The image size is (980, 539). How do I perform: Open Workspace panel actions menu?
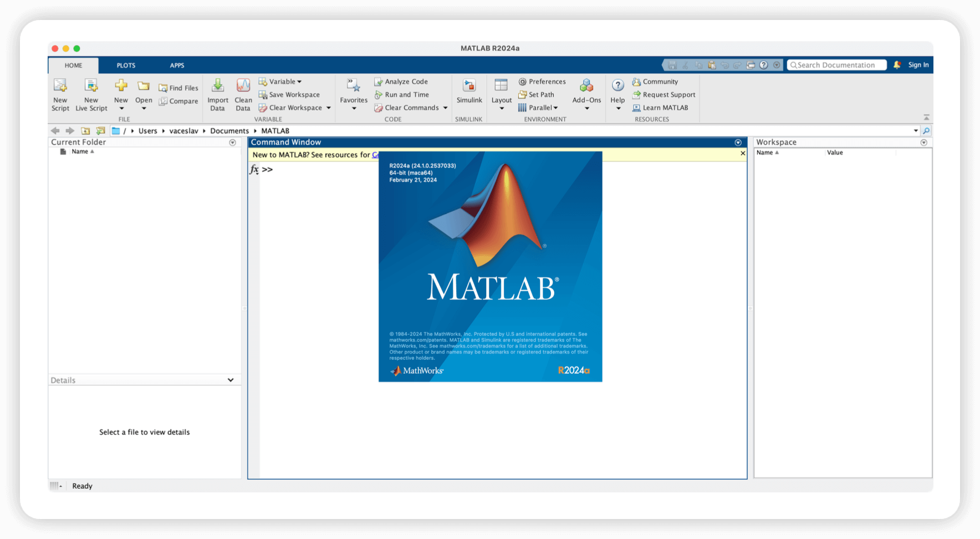(x=923, y=143)
